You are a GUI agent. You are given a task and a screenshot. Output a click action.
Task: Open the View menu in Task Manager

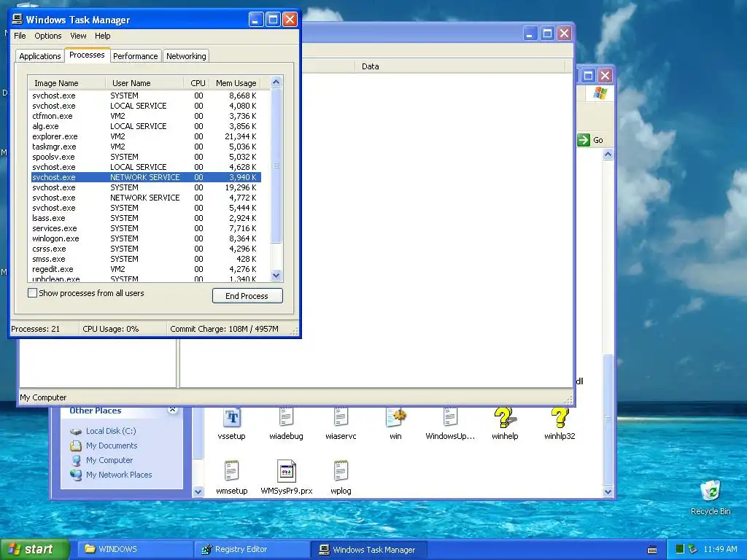pos(78,36)
